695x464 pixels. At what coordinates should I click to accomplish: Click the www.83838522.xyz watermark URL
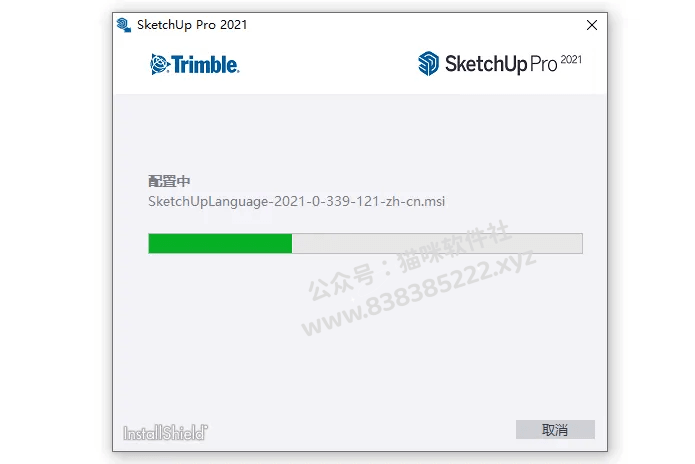pos(419,294)
